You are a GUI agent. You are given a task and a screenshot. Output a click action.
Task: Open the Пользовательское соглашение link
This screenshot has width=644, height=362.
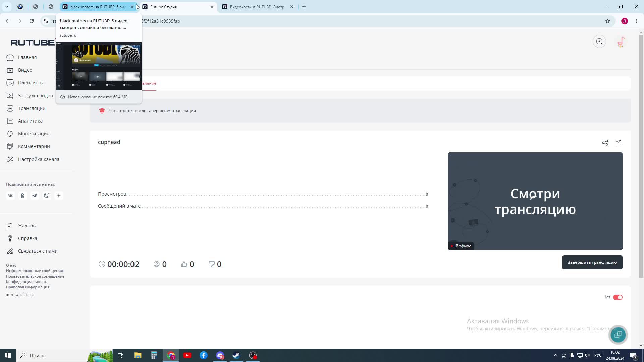[x=35, y=276]
